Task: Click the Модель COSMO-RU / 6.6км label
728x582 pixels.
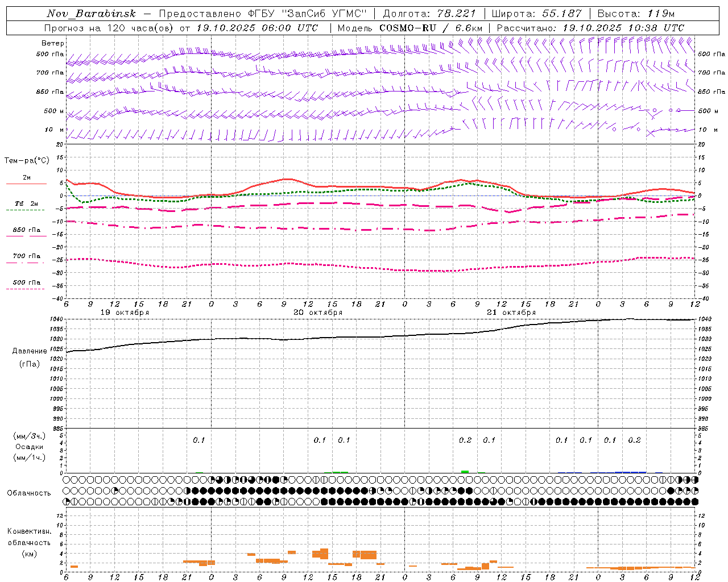Action: tap(410, 28)
